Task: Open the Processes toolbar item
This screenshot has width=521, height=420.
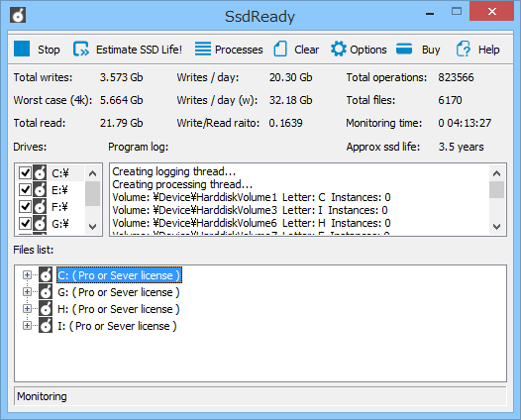Action: pos(239,50)
